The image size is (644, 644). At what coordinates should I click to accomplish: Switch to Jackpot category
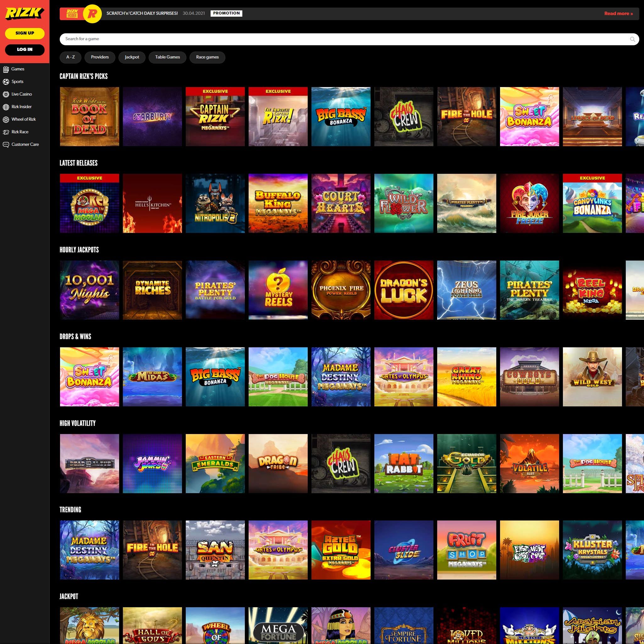click(x=132, y=57)
